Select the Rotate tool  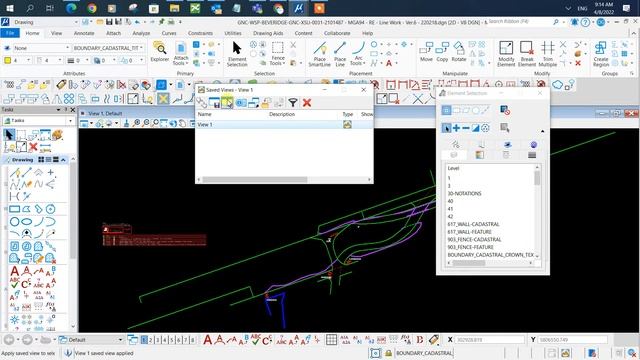459,52
